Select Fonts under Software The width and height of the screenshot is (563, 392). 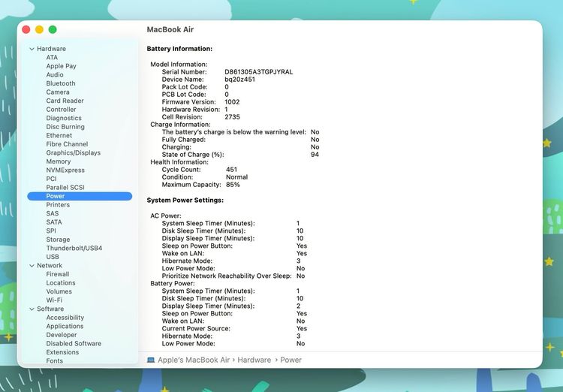(54, 360)
